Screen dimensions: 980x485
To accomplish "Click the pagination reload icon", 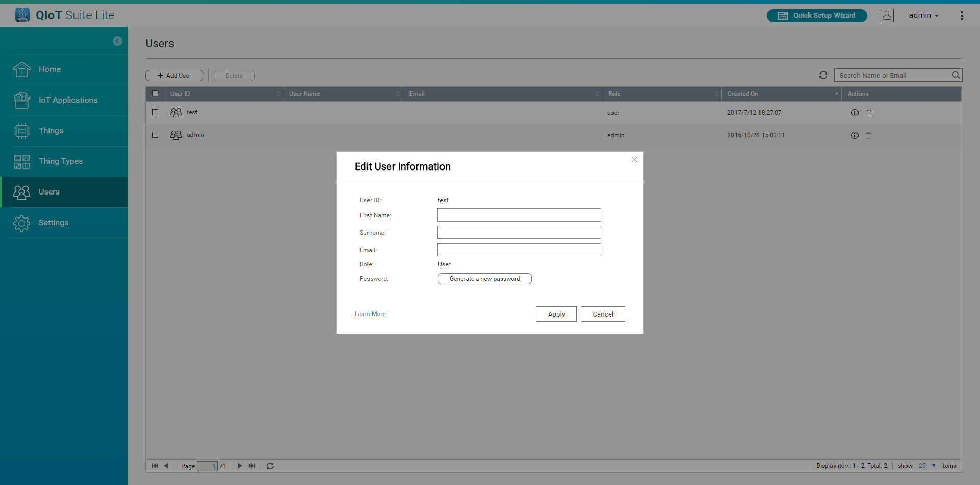I will [271, 466].
